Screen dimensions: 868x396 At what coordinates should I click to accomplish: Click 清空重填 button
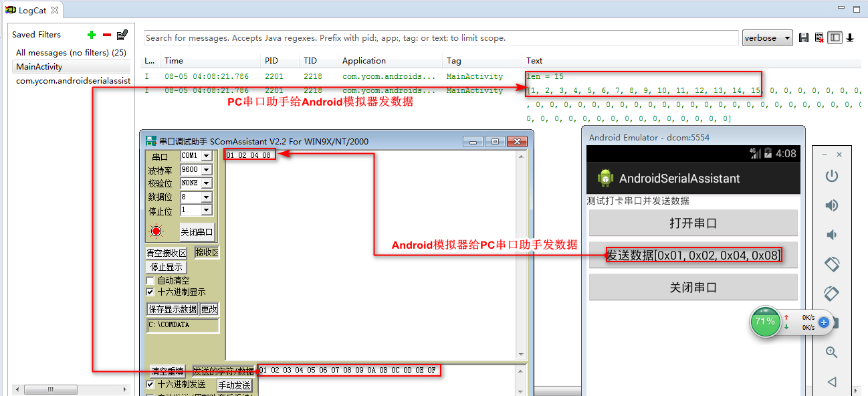[x=167, y=371]
